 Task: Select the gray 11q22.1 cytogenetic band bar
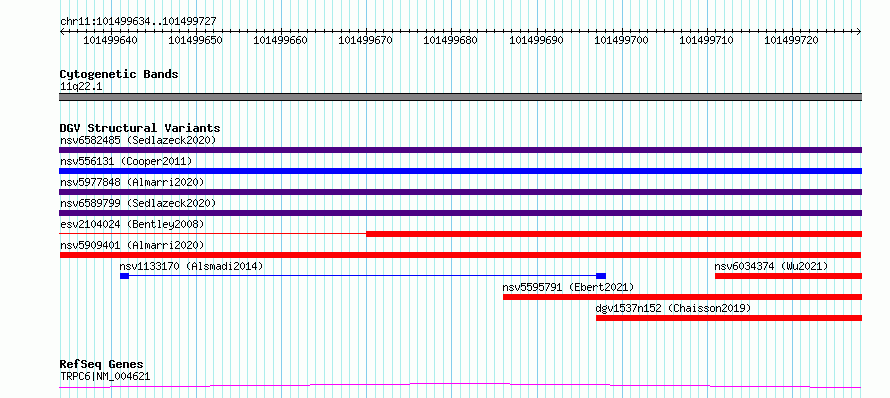(x=460, y=97)
